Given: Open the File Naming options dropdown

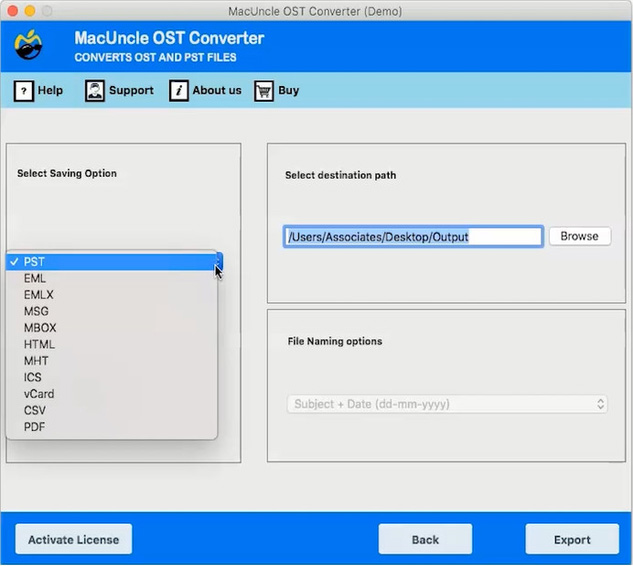Looking at the screenshot, I should [447, 404].
